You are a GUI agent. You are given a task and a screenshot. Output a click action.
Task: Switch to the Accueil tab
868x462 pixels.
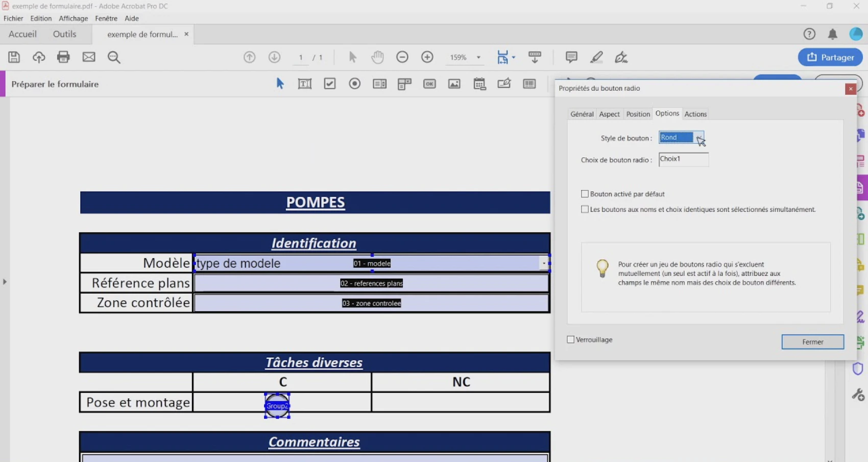click(22, 34)
